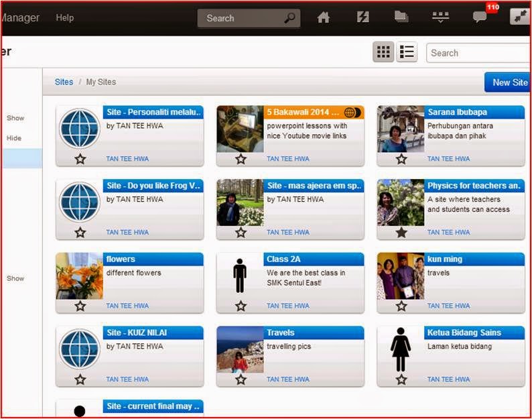Click the 5 Bakawali computer thumbnail
The image size is (532, 419).
point(241,129)
